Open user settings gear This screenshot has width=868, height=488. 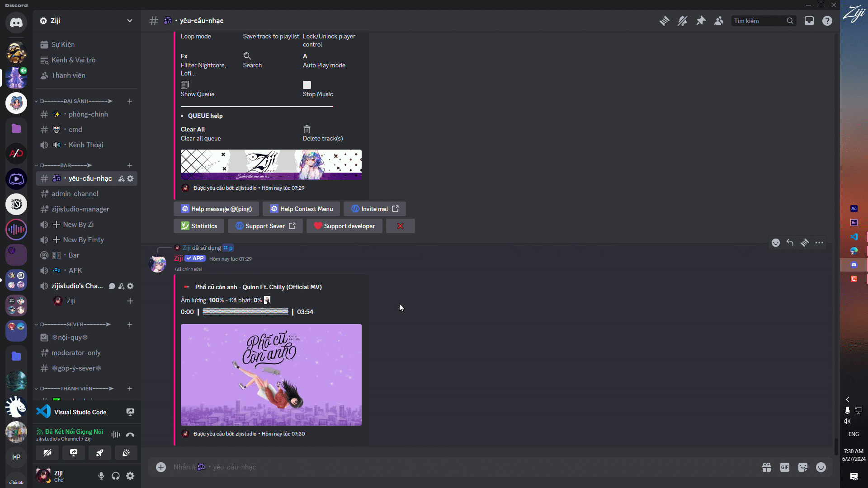coord(130,476)
